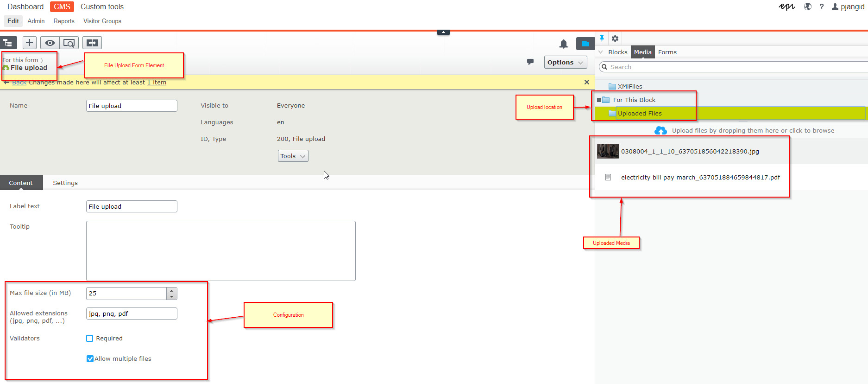The image size is (868, 384).
Task: Open the globe icon in top bar
Action: tap(807, 6)
